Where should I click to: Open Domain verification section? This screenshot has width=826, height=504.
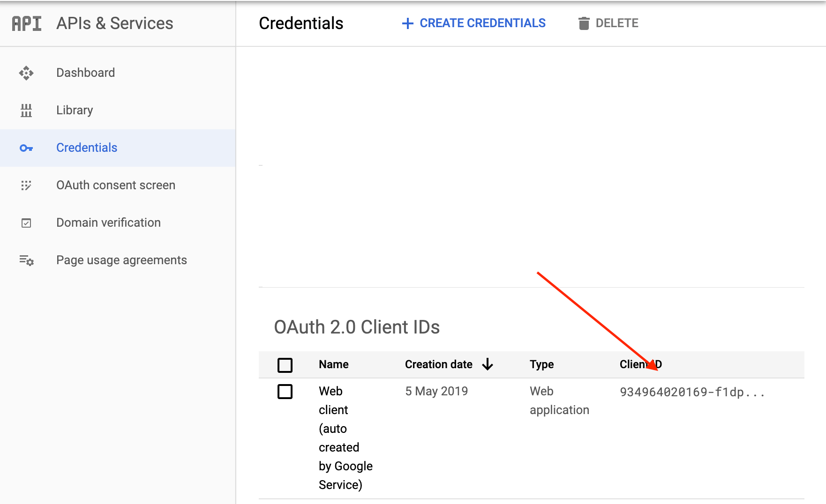(x=108, y=222)
